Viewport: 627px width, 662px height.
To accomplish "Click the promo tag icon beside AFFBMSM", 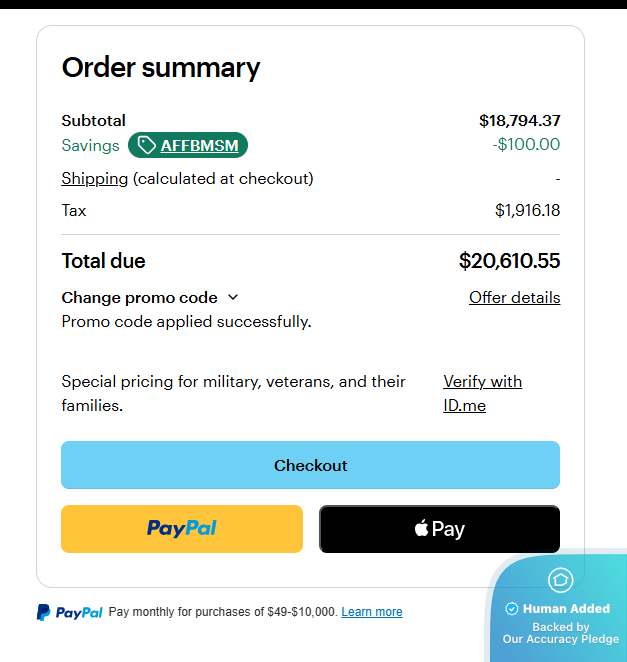I will click(x=146, y=145).
